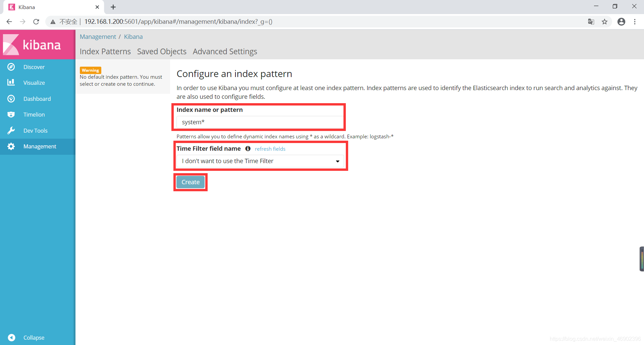Open the Dev Tools sidebar item
The height and width of the screenshot is (345, 644).
[38, 131]
